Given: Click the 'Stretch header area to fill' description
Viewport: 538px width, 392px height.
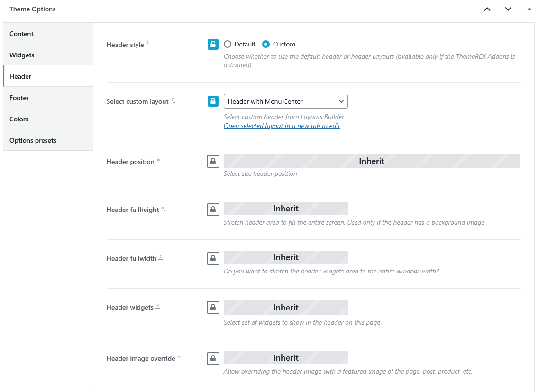Looking at the screenshot, I should [x=354, y=222].
